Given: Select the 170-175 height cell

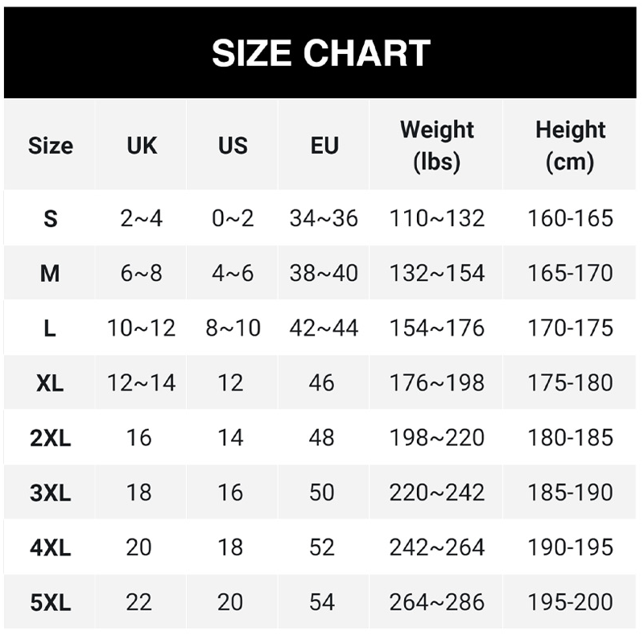Looking at the screenshot, I should point(570,328).
